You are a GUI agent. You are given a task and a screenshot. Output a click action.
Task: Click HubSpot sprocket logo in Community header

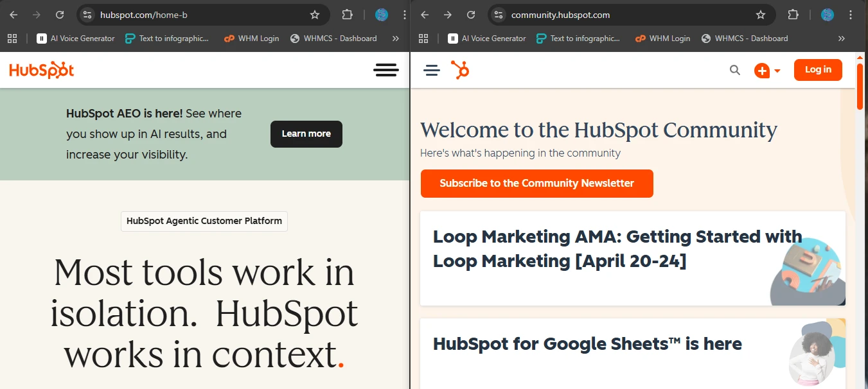[460, 69]
